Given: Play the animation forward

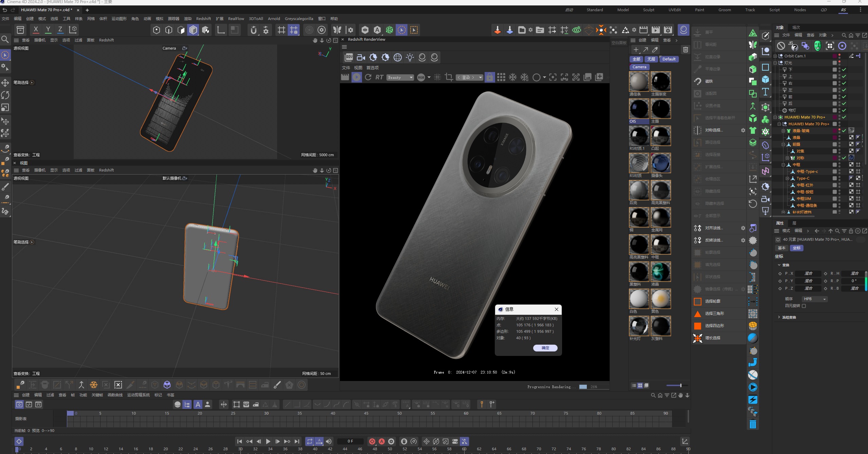Looking at the screenshot, I should tap(268, 441).
